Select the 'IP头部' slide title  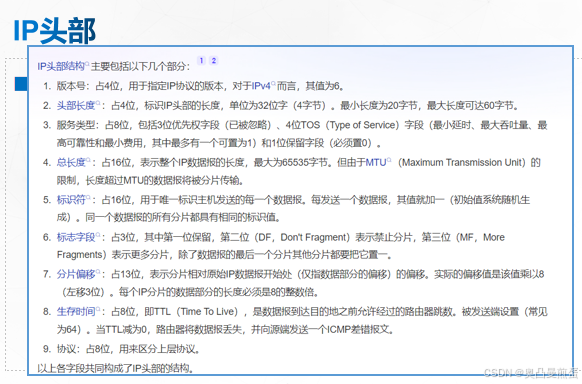(x=55, y=30)
